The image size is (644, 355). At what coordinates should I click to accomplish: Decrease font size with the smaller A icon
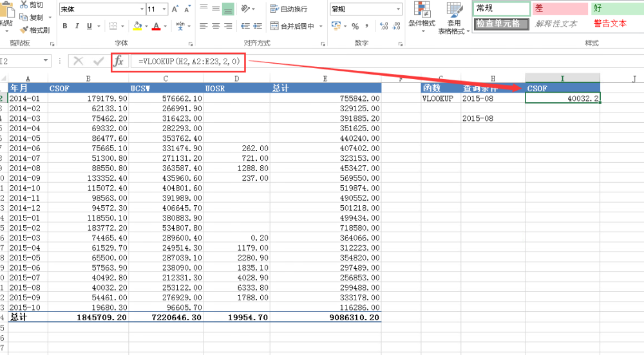187,9
